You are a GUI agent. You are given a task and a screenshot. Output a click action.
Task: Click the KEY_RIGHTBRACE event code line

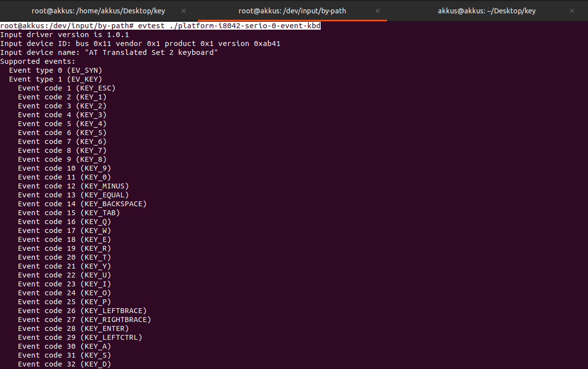tap(84, 320)
